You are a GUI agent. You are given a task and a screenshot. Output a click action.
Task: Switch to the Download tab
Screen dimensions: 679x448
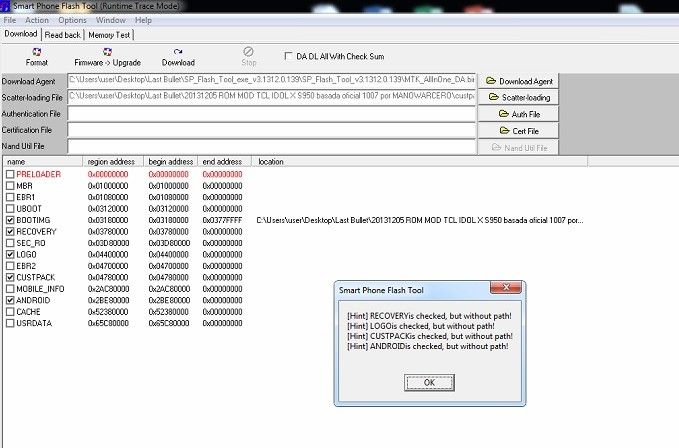click(x=21, y=34)
